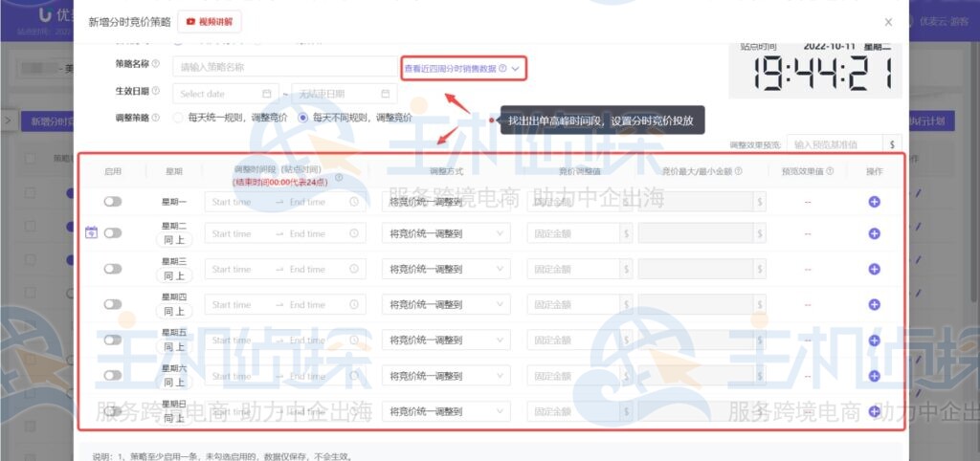Click help icon next to 竞价最大/最小金额 header
Image resolution: width=980 pixels, height=461 pixels.
coord(739,171)
